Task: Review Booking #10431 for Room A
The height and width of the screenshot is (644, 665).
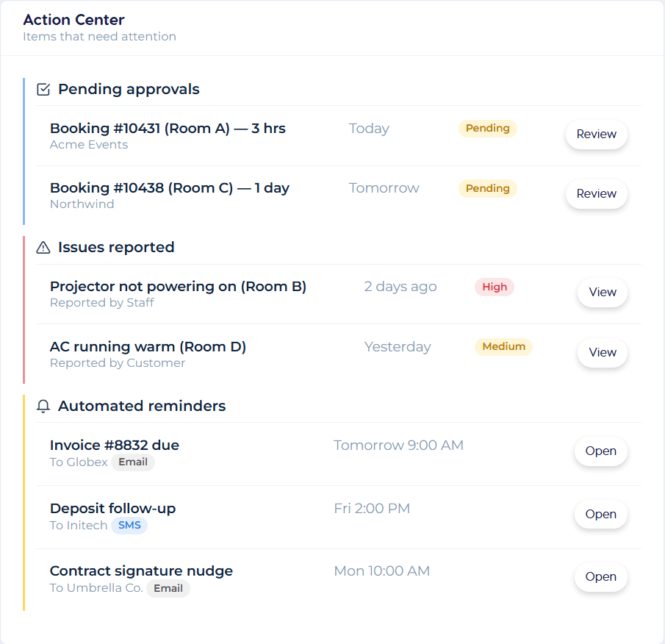Action: tap(596, 135)
